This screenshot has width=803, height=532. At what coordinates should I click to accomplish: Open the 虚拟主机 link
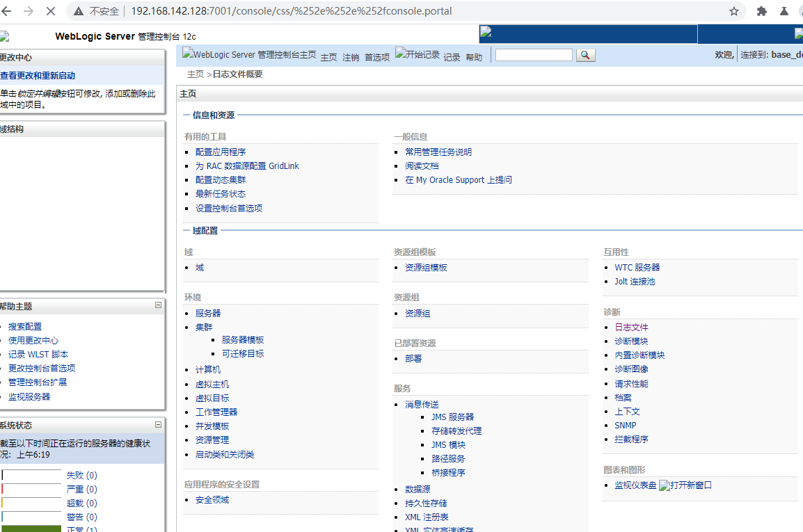[212, 385]
